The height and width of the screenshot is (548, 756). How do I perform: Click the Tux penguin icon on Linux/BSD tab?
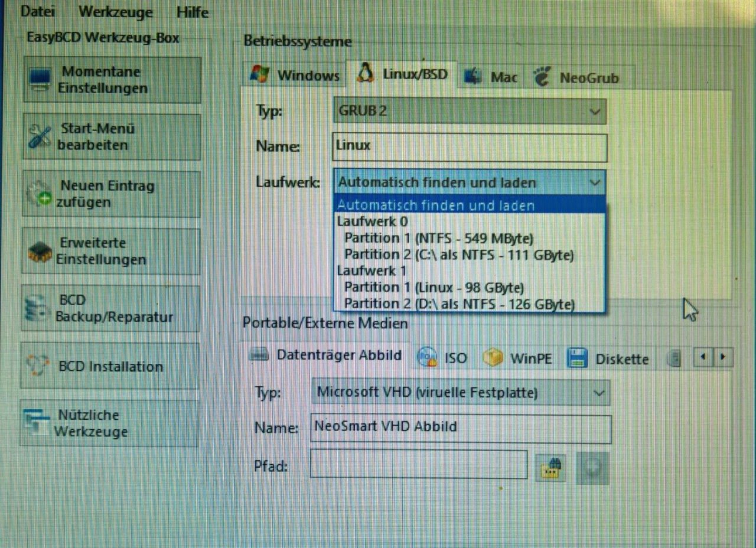pos(366,72)
